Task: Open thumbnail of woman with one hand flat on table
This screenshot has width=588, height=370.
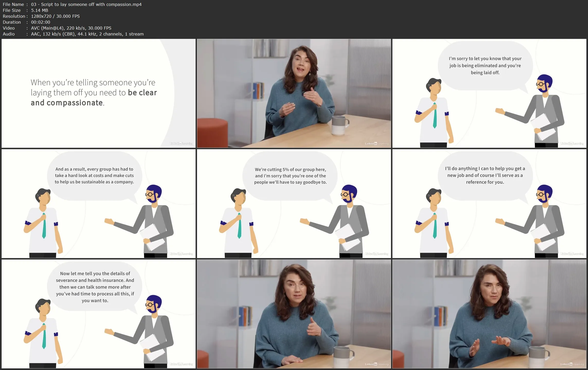Action: pos(294,314)
